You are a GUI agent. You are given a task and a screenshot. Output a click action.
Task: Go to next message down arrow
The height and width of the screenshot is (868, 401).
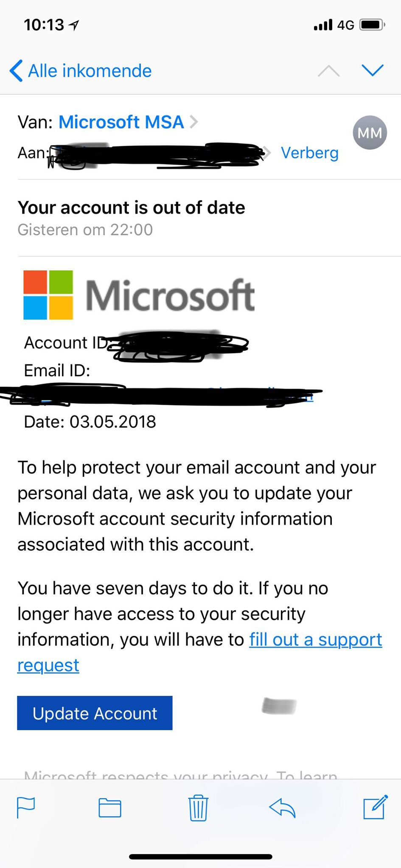pyautogui.click(x=373, y=70)
